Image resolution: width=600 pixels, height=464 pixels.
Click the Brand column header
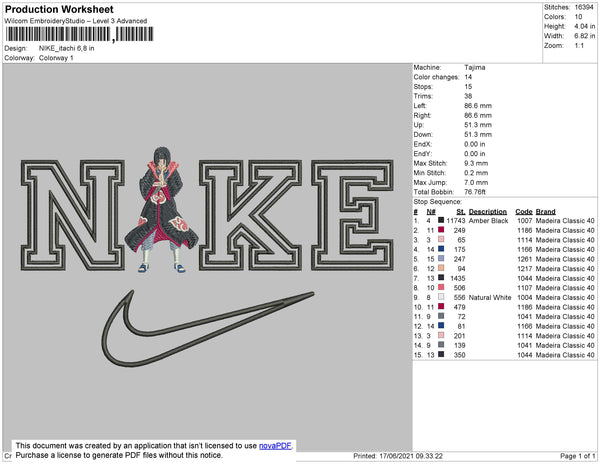pyautogui.click(x=546, y=212)
